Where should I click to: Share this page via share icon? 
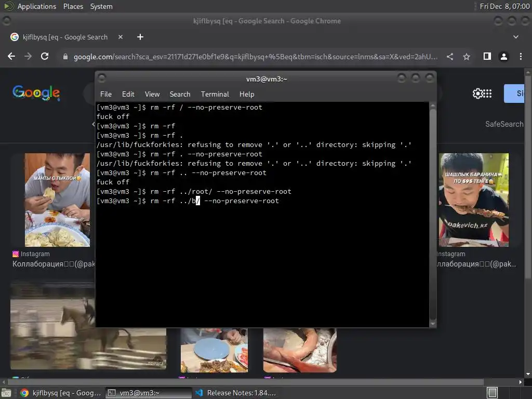[450, 57]
